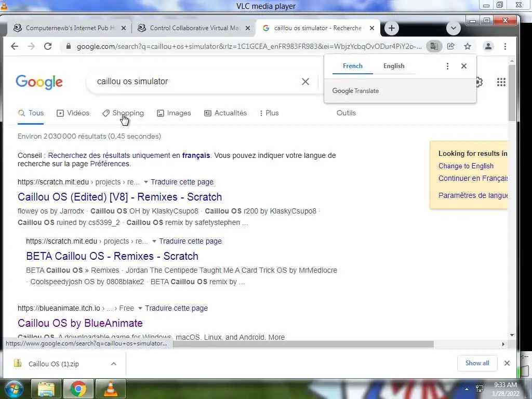Viewport: 532px width, 399px height.
Task: Open Caillou OS by BlueAnimate result
Action: click(80, 323)
